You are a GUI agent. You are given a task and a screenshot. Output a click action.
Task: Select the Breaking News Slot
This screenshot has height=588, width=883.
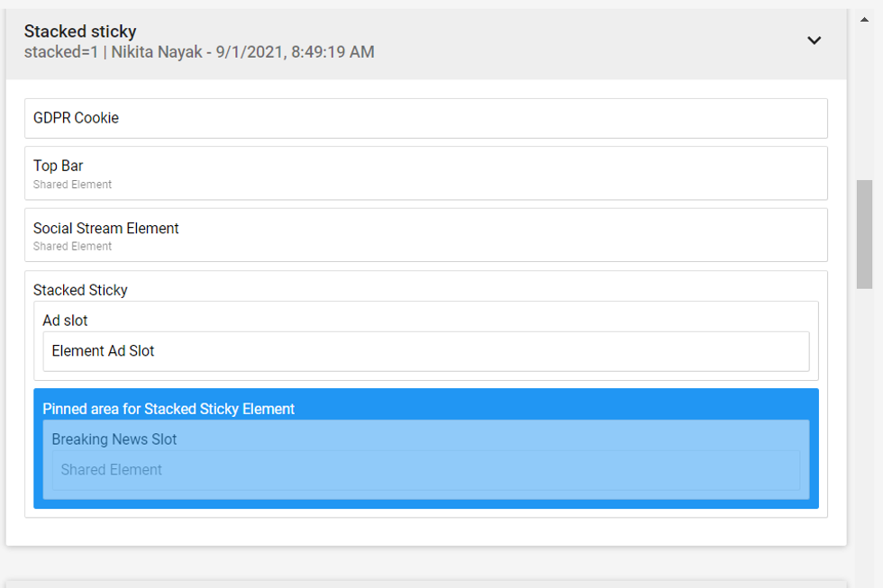pos(114,439)
